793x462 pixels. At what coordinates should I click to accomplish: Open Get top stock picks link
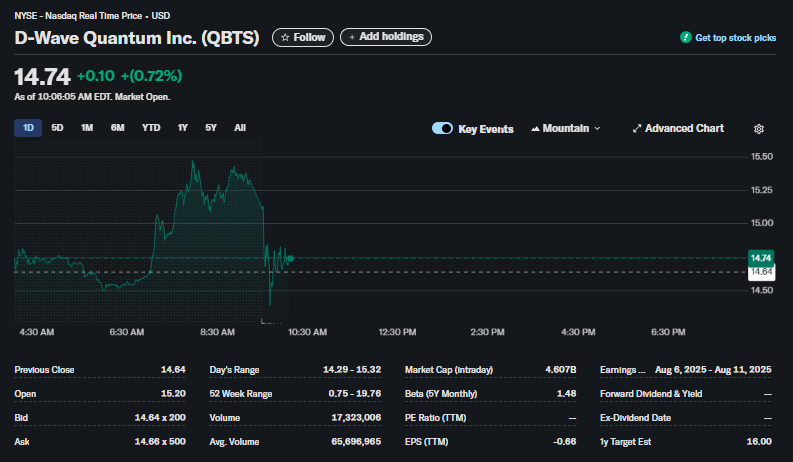point(735,38)
